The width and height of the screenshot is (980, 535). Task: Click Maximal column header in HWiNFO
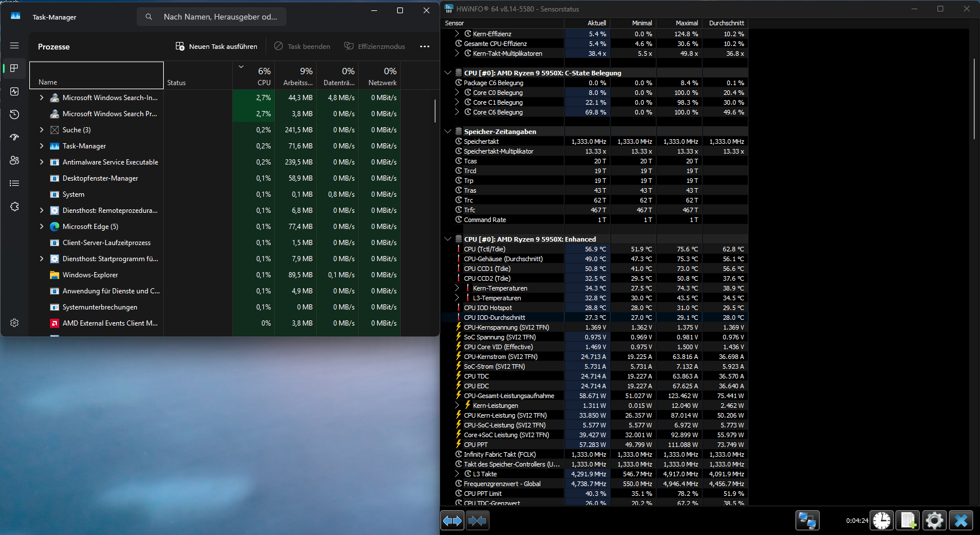[x=679, y=23]
